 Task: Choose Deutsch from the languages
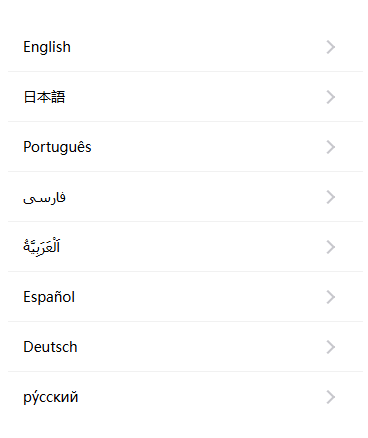tap(50, 347)
